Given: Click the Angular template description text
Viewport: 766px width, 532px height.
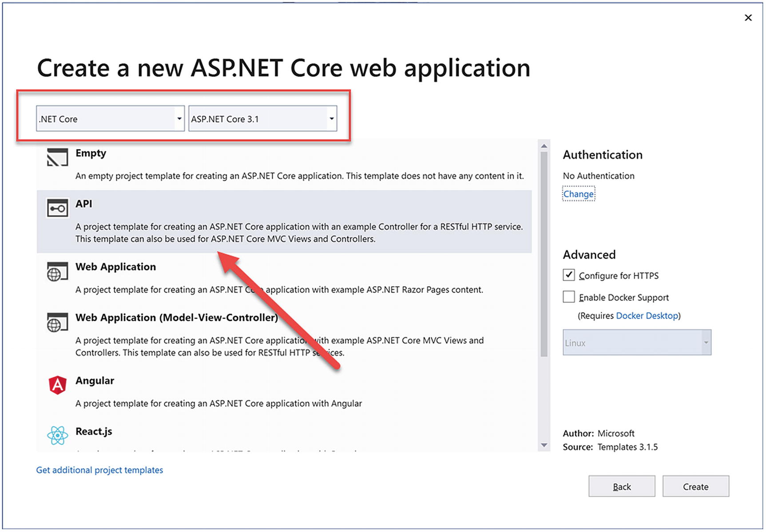Looking at the screenshot, I should tap(218, 403).
